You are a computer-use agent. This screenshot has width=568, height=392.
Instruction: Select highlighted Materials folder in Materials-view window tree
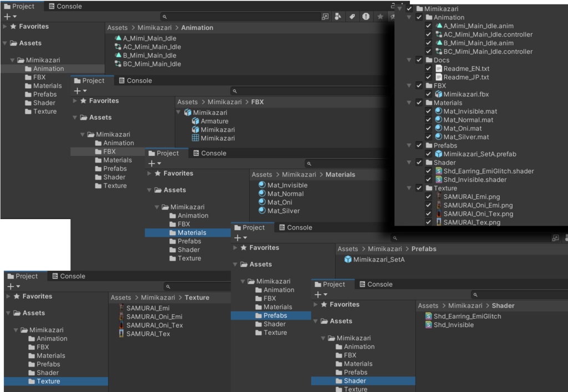pos(187,233)
